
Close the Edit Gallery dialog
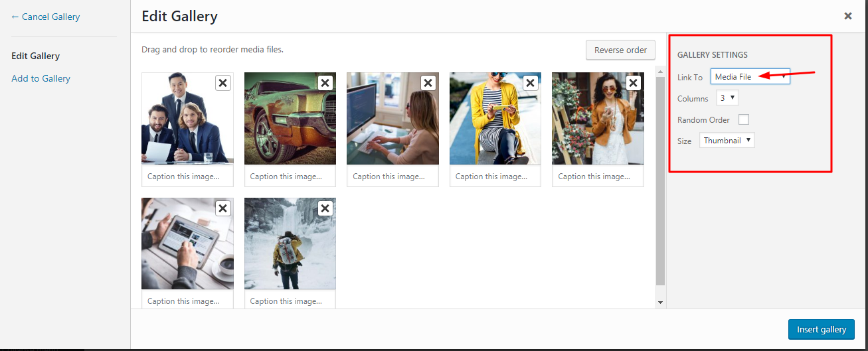point(848,16)
